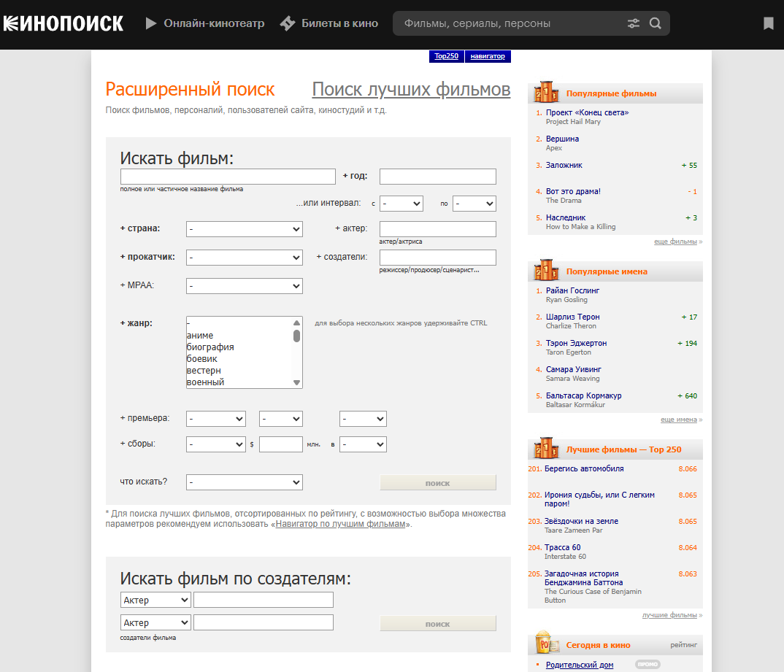Open second Актер role dropdown

(155, 622)
